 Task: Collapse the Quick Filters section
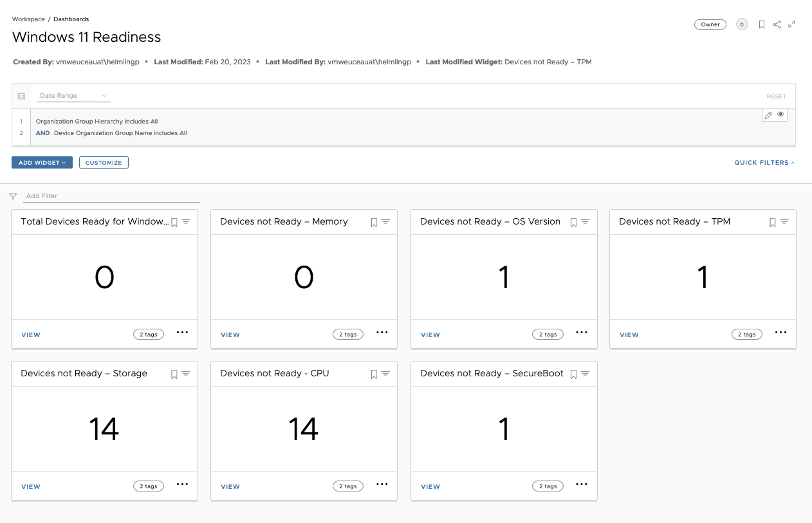tap(764, 163)
